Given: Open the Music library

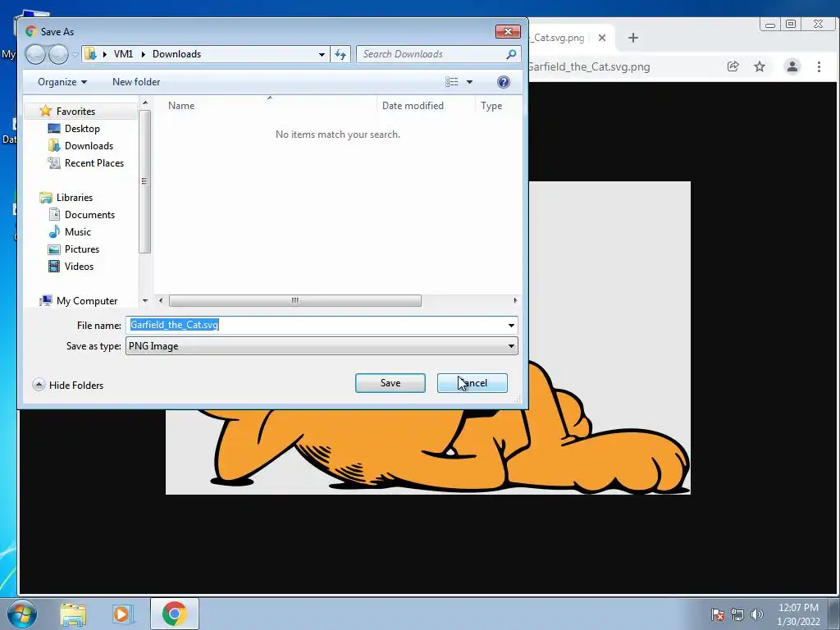Looking at the screenshot, I should pyautogui.click(x=78, y=232).
